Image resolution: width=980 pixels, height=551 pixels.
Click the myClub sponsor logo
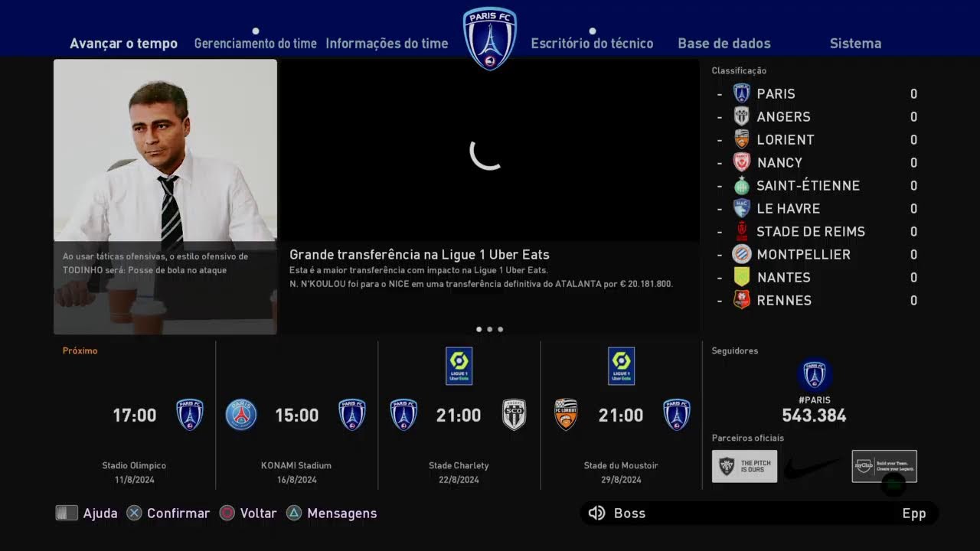click(884, 466)
